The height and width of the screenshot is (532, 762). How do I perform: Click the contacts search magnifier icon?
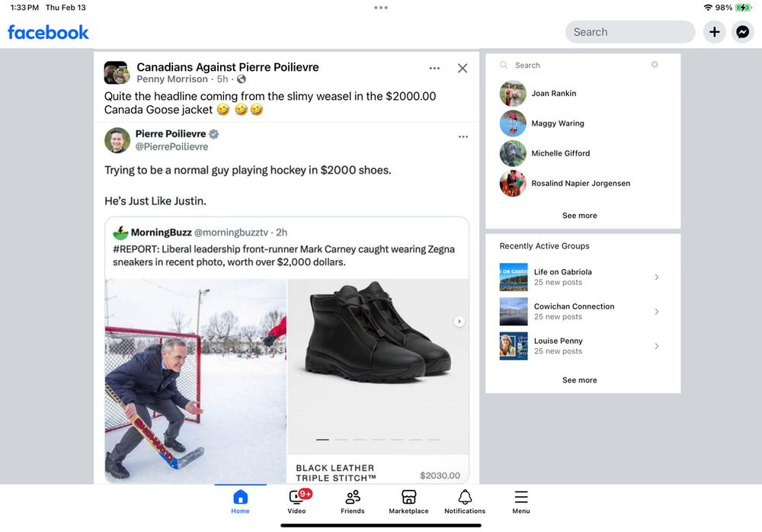coord(504,65)
